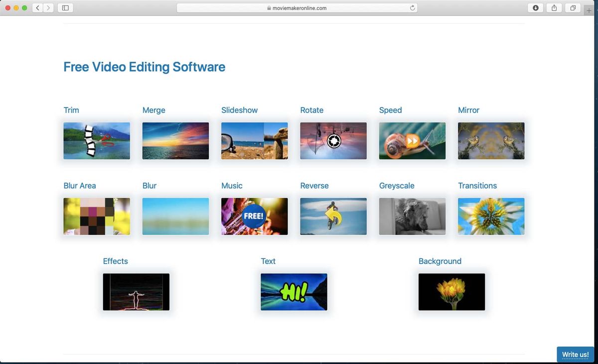
Task: Open the Slideshow tool
Action: tap(254, 140)
